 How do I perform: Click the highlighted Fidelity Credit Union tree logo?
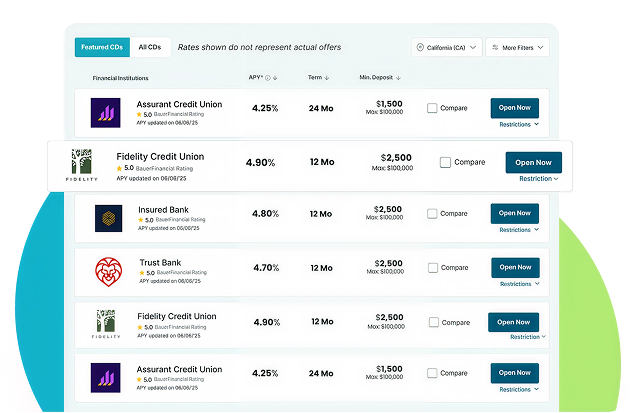pos(82,165)
